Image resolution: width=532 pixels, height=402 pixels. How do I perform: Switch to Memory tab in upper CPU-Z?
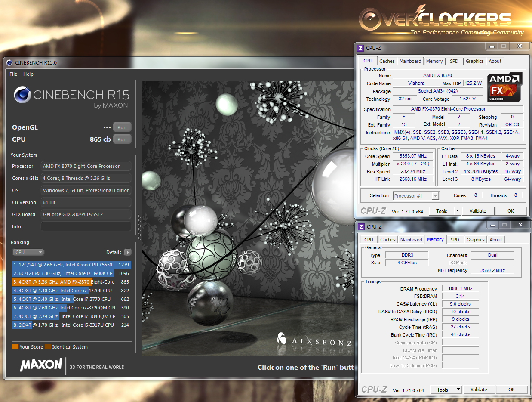tap(434, 61)
